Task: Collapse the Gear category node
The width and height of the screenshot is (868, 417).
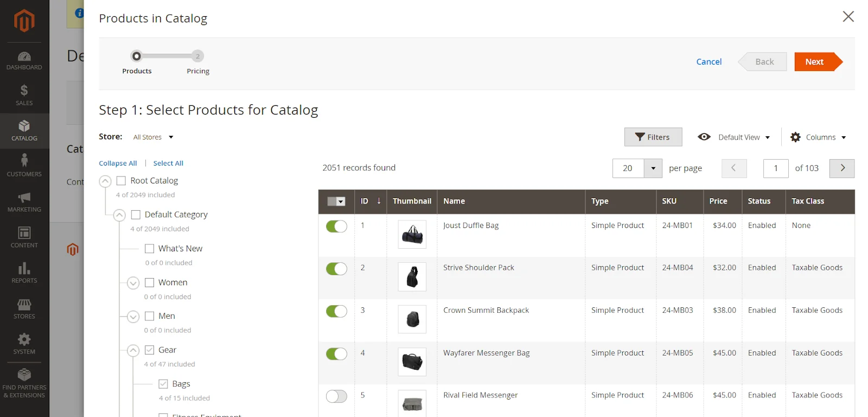Action: [133, 351]
